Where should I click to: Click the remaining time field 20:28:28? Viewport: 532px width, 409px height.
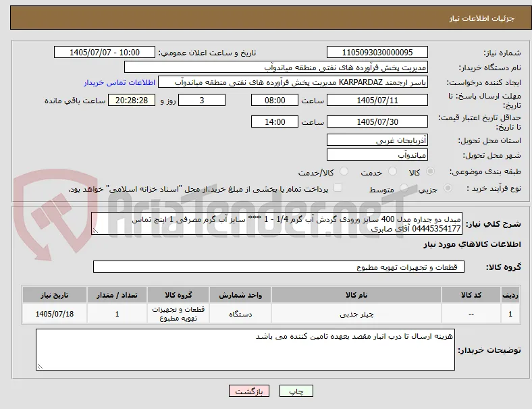132,100
